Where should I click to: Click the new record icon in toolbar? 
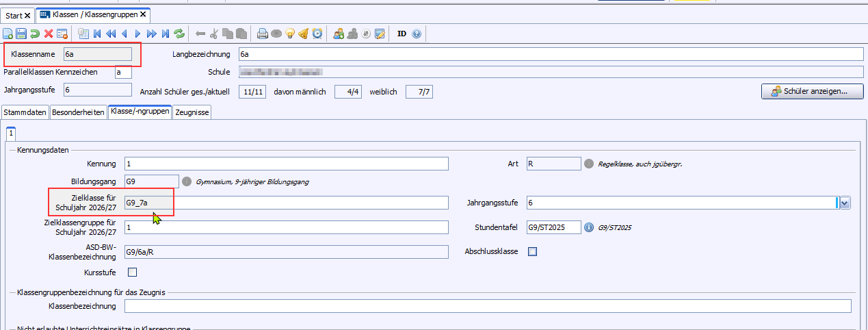tap(8, 33)
